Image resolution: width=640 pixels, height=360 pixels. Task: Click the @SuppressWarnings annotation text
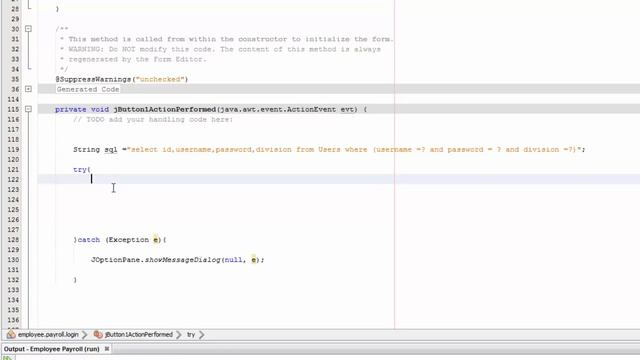pos(93,79)
